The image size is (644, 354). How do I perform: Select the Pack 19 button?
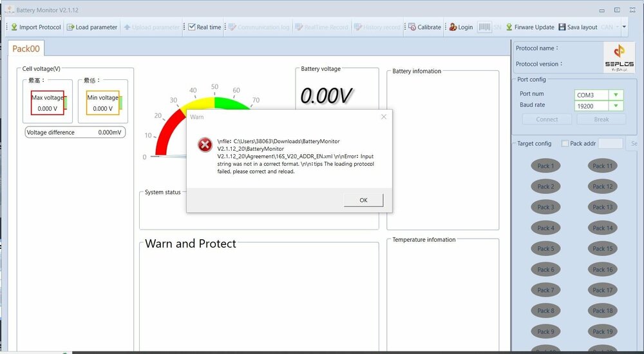pyautogui.click(x=603, y=332)
